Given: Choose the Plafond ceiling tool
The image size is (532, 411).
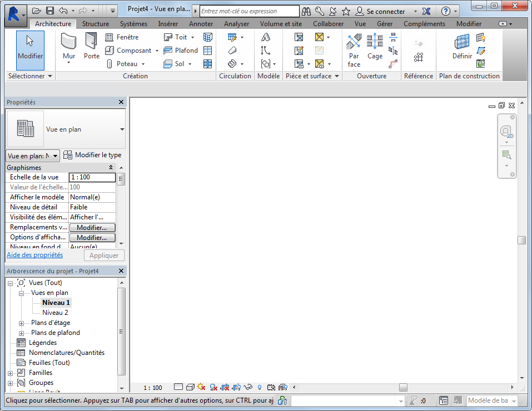Looking at the screenshot, I should (x=181, y=51).
